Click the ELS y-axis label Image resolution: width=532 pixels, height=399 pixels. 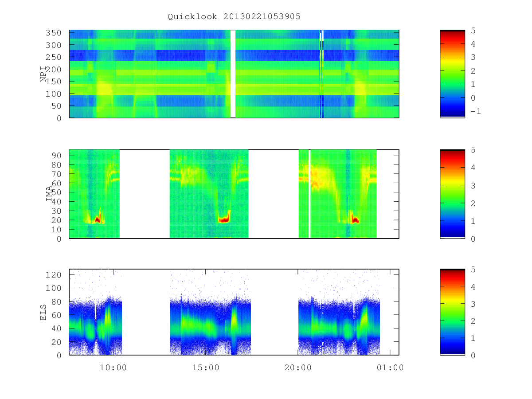click(44, 312)
